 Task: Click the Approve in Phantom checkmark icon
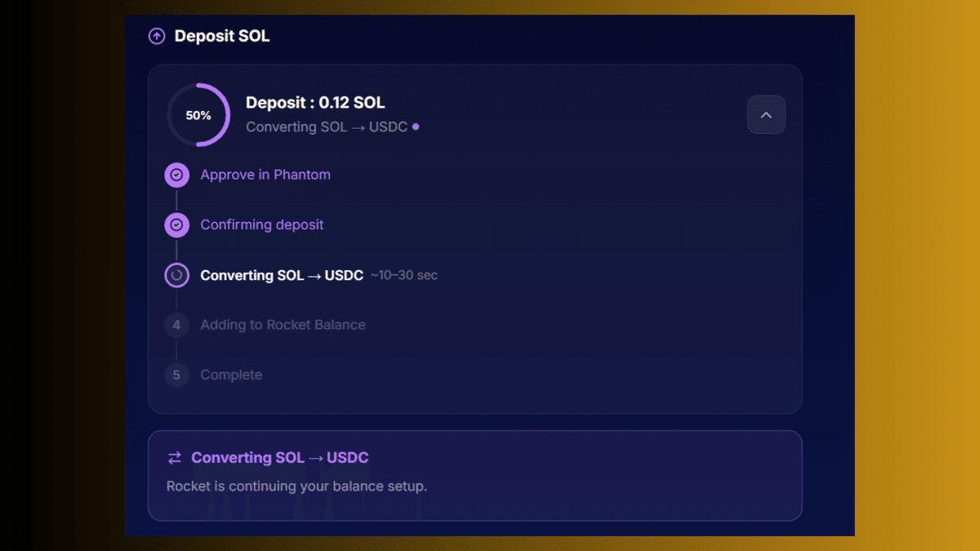click(176, 175)
